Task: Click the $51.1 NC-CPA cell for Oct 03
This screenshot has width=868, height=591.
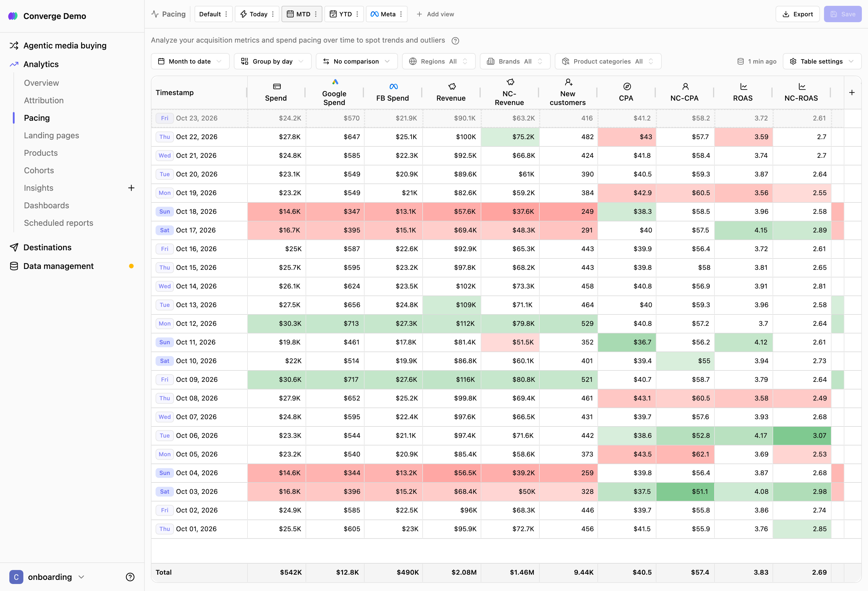Action: click(x=685, y=492)
